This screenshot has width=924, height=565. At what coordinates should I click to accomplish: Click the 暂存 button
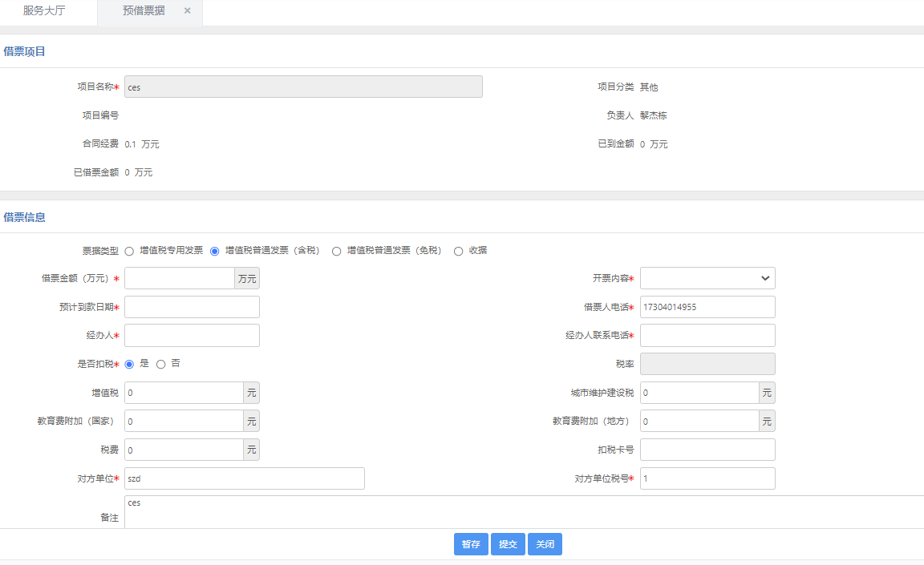(471, 544)
